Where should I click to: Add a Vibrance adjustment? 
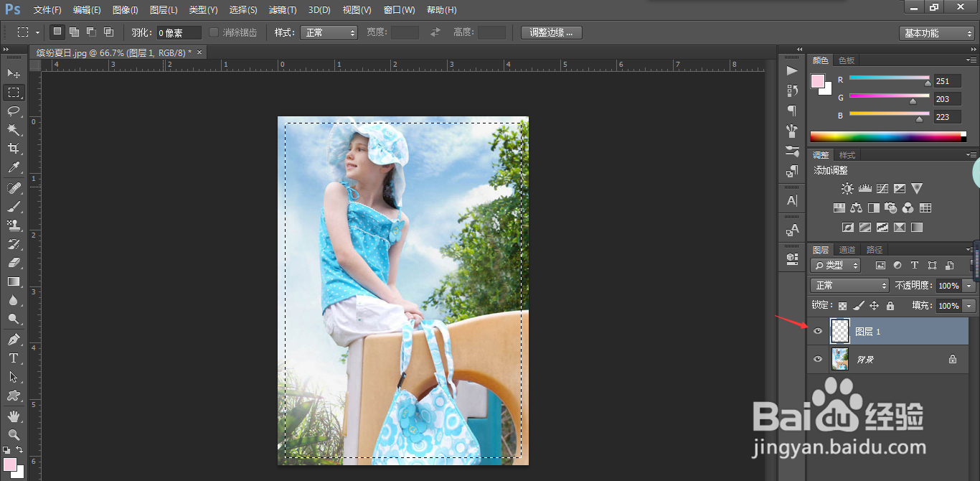916,189
